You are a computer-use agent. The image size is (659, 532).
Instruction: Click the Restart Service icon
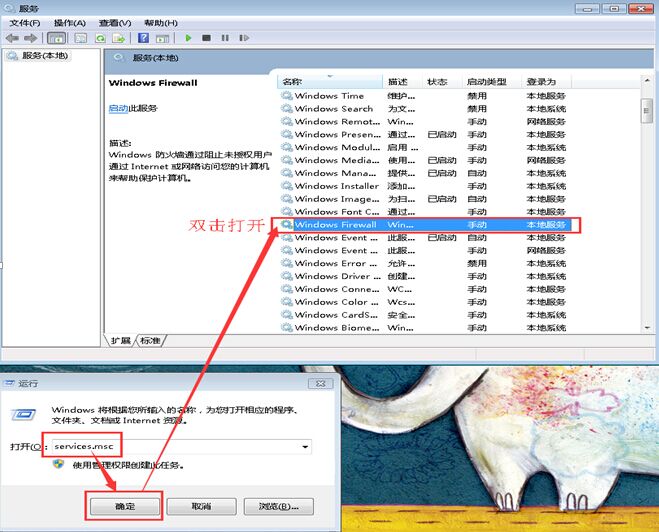(x=244, y=38)
